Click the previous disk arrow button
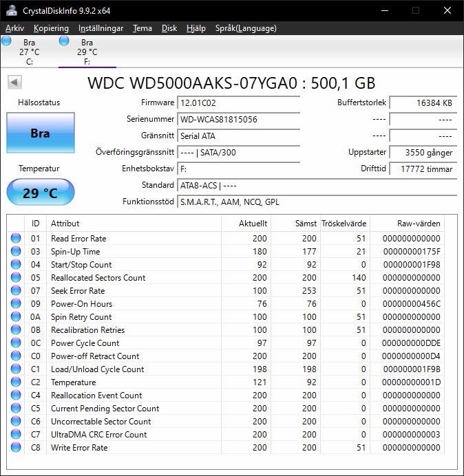Image resolution: width=464 pixels, height=476 pixels. (x=14, y=82)
